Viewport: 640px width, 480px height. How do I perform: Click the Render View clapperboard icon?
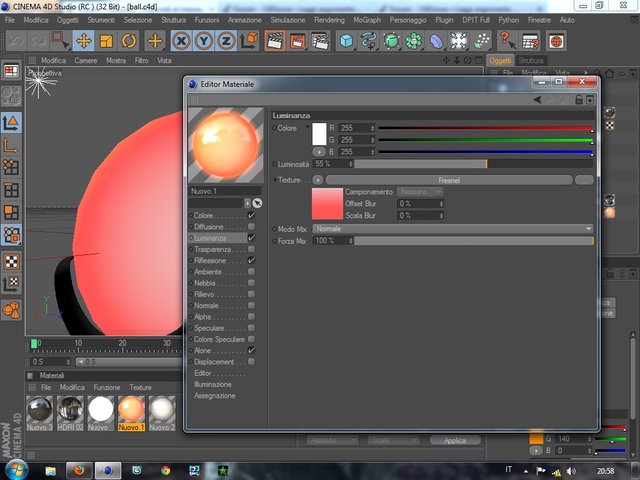tap(275, 41)
